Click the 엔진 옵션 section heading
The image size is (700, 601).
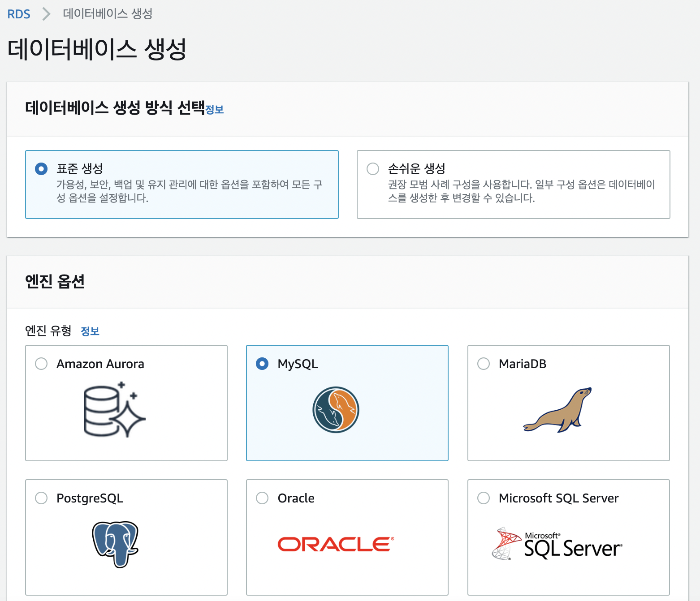point(55,282)
